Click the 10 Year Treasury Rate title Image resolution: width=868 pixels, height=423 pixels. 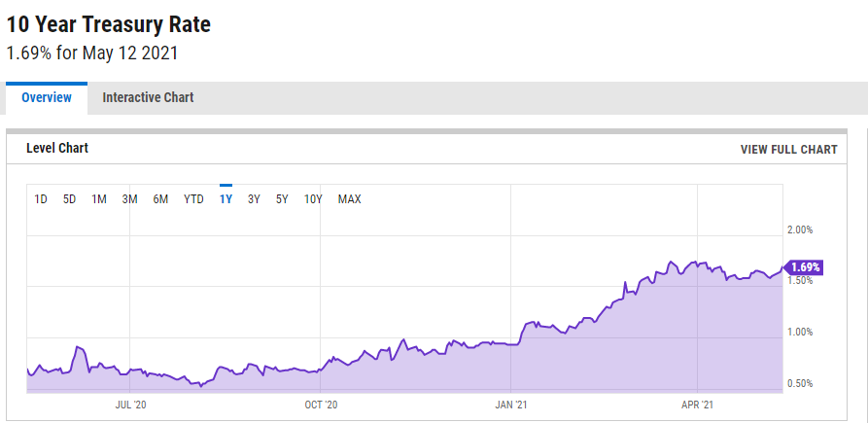(109, 24)
